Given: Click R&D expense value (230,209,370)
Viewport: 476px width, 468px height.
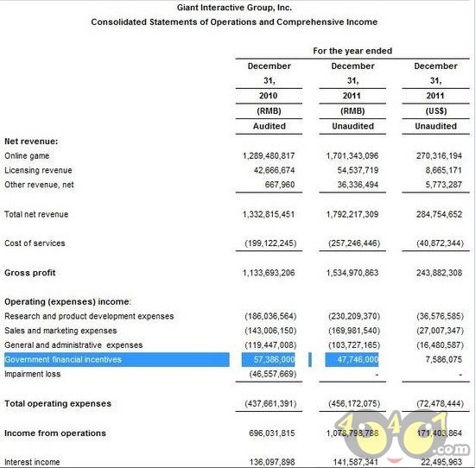Looking at the screenshot, I should [354, 316].
